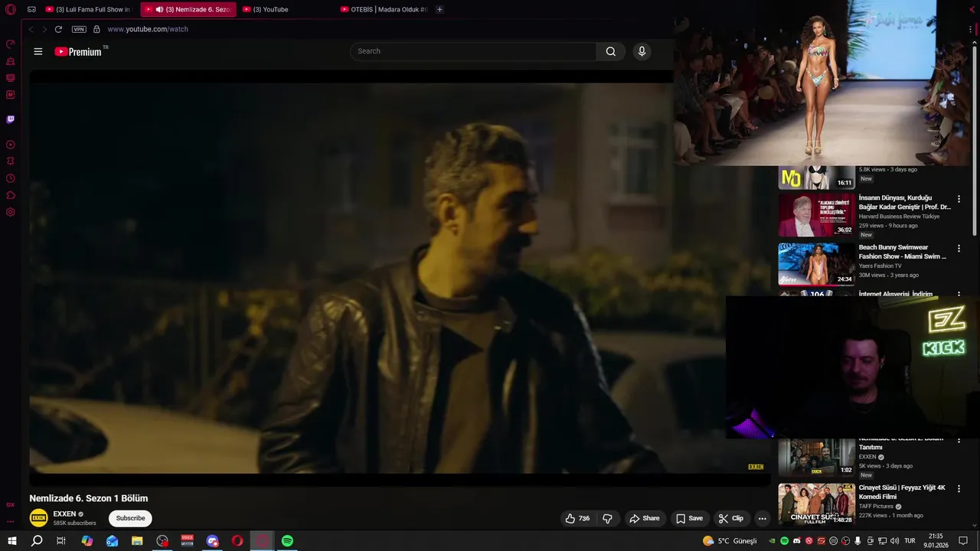Open more actions ellipsis under video
The height and width of the screenshot is (551, 980).
[x=762, y=518]
